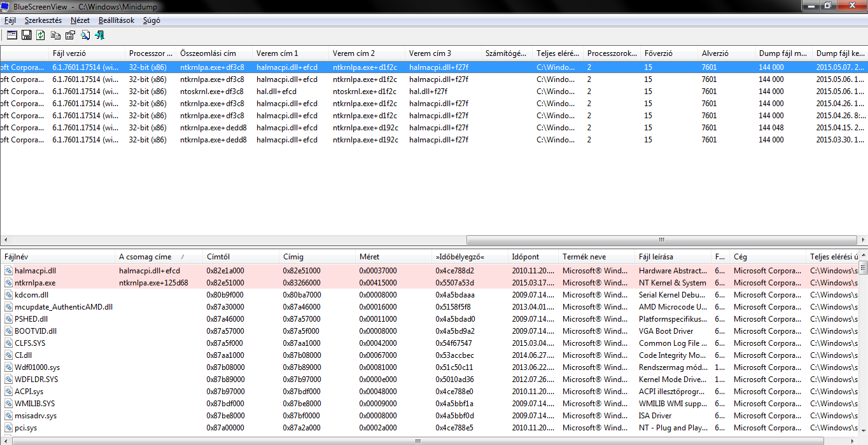Click the file icon beside kdcom.dll
Screen dimensions: 868x445
(x=9, y=295)
